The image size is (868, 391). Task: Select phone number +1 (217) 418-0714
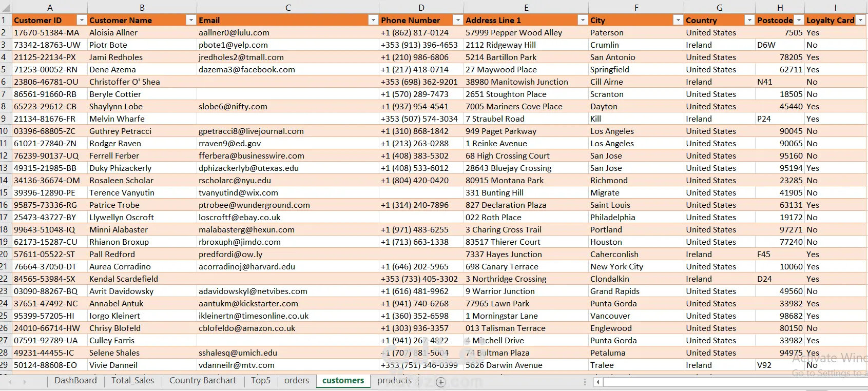click(421, 69)
